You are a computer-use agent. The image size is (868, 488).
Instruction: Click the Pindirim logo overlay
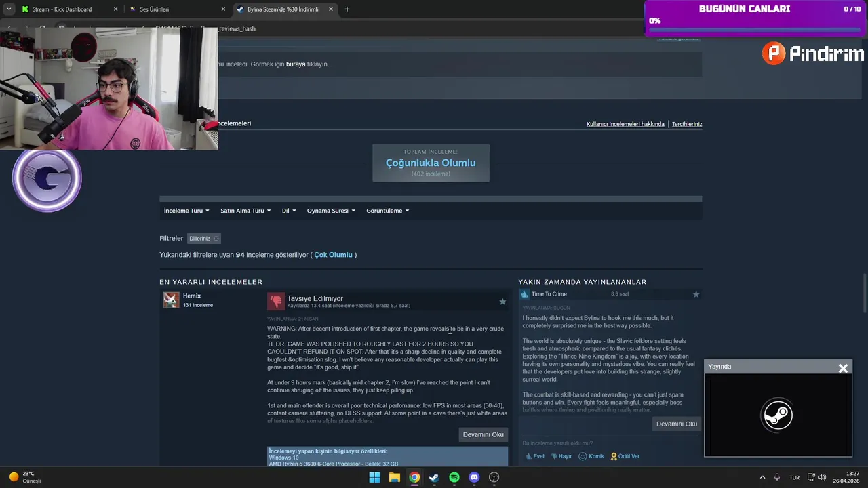pyautogui.click(x=813, y=54)
